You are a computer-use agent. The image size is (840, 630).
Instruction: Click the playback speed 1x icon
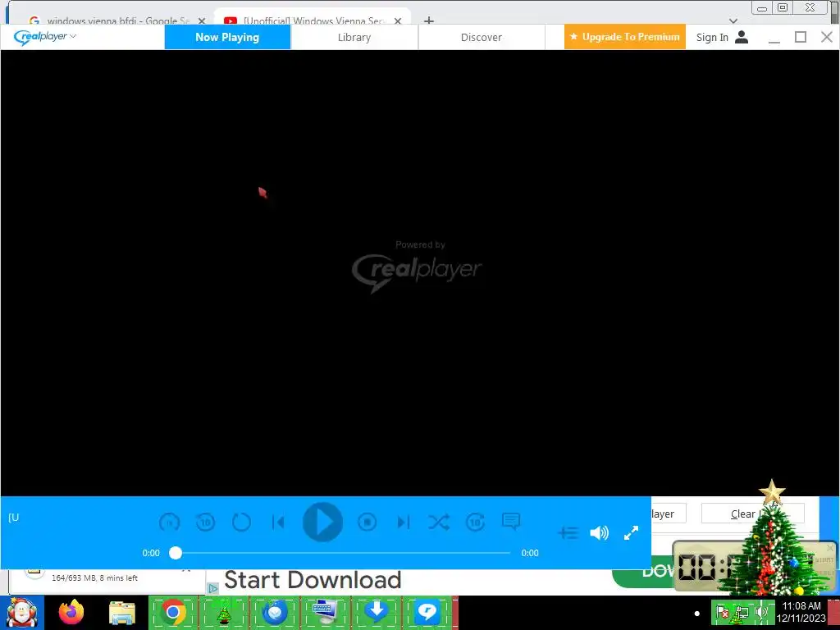pos(169,522)
